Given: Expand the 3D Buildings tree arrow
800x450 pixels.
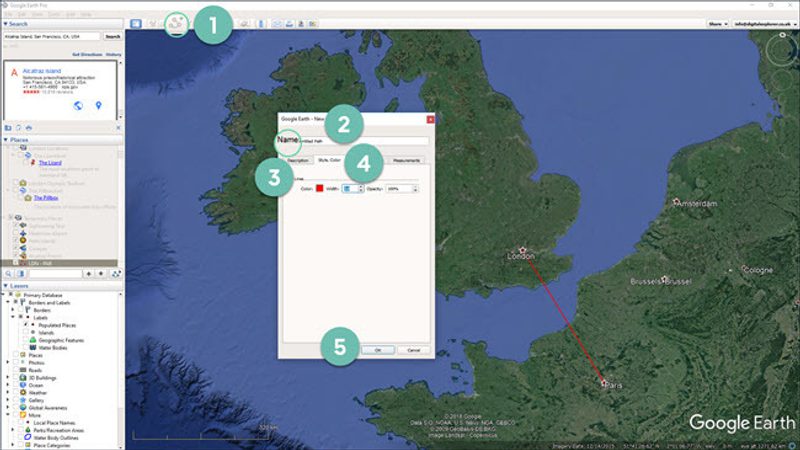Looking at the screenshot, I should pyautogui.click(x=8, y=378).
